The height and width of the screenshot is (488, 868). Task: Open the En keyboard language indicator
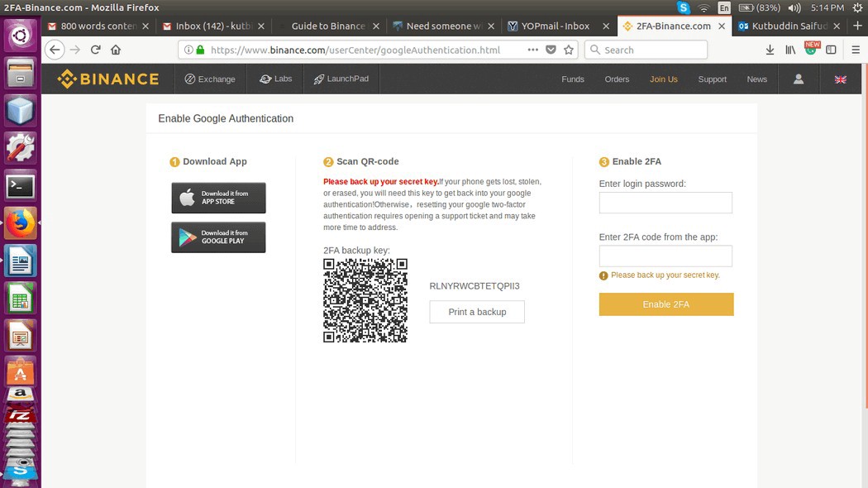pos(724,7)
